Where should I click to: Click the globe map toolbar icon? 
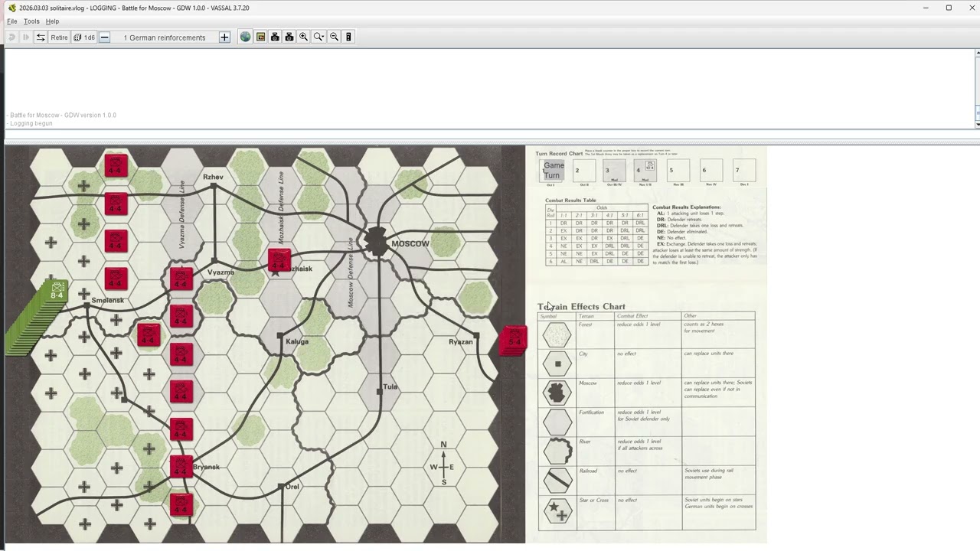click(x=245, y=37)
